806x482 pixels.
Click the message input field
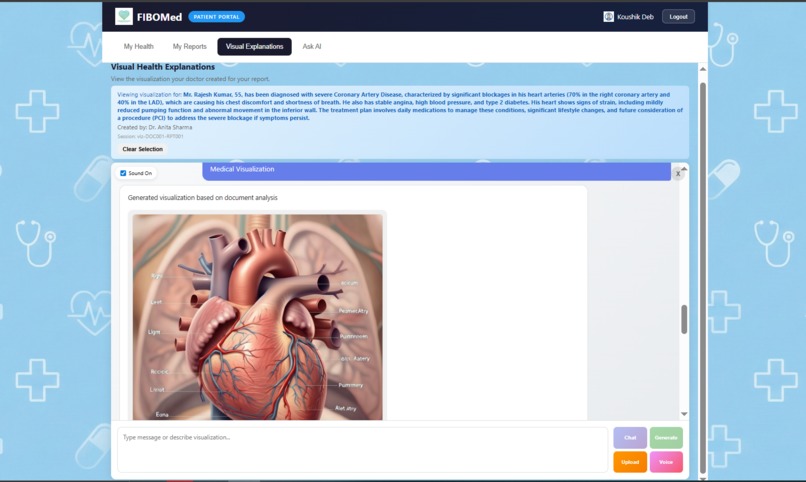pyautogui.click(x=362, y=450)
